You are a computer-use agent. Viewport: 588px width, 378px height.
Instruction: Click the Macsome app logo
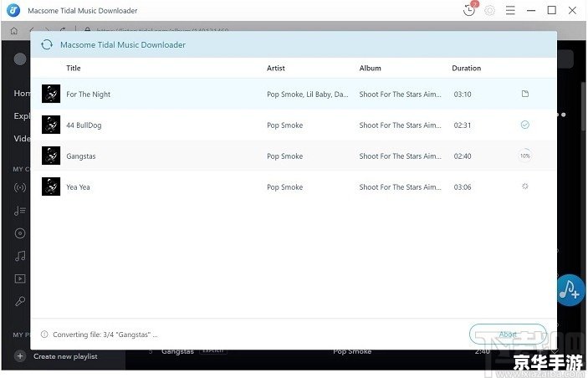point(13,10)
